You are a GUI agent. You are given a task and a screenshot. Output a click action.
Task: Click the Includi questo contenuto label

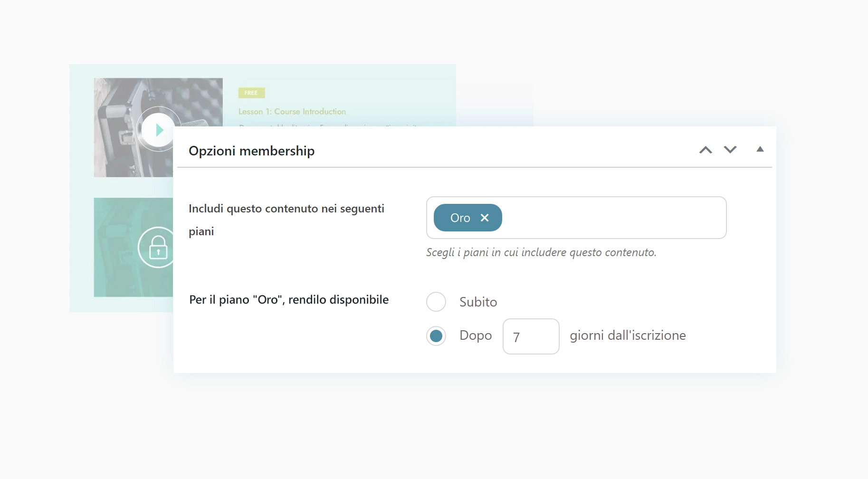click(286, 209)
